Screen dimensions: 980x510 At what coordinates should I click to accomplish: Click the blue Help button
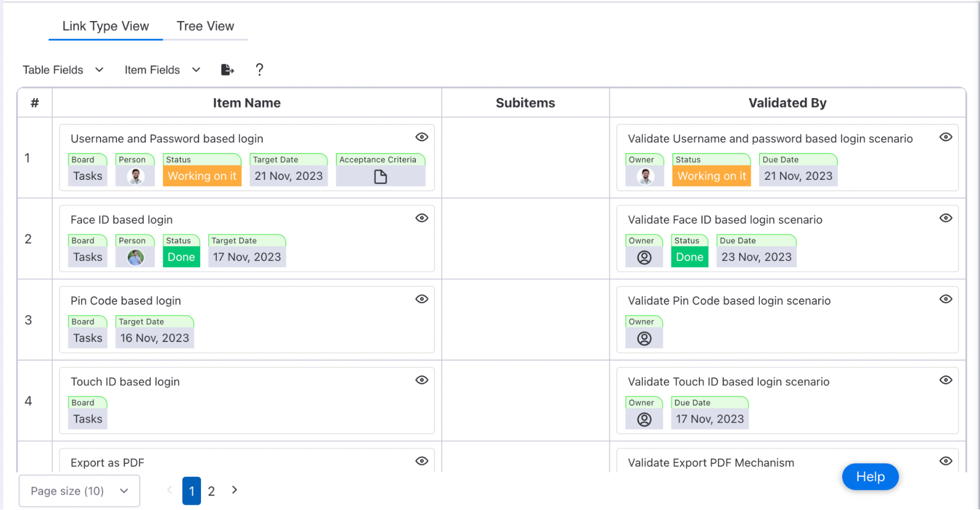[870, 477]
